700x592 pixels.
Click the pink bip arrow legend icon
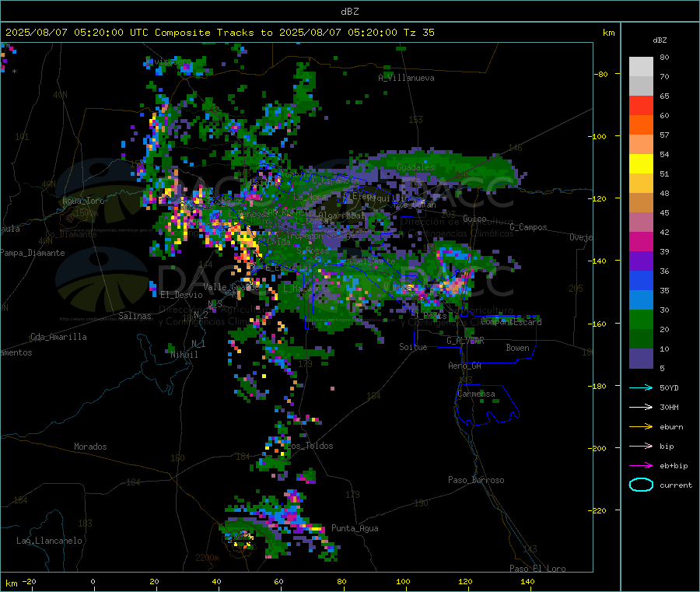(641, 446)
